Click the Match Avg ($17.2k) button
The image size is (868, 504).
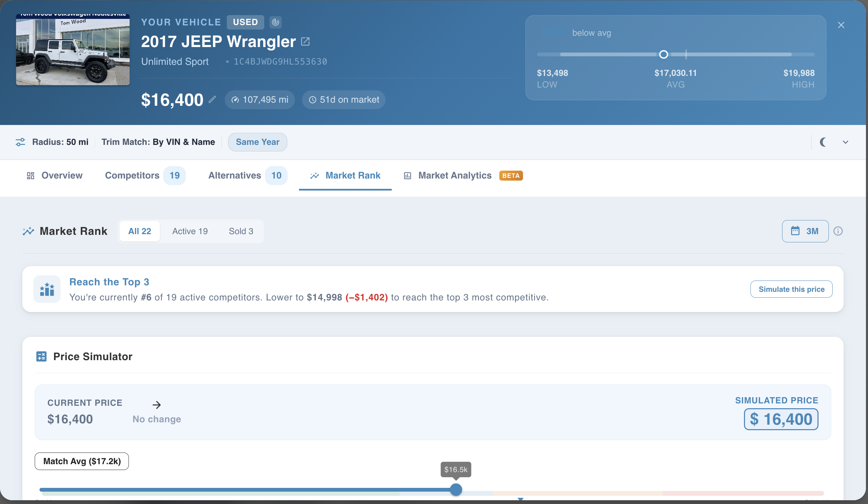tap(82, 461)
